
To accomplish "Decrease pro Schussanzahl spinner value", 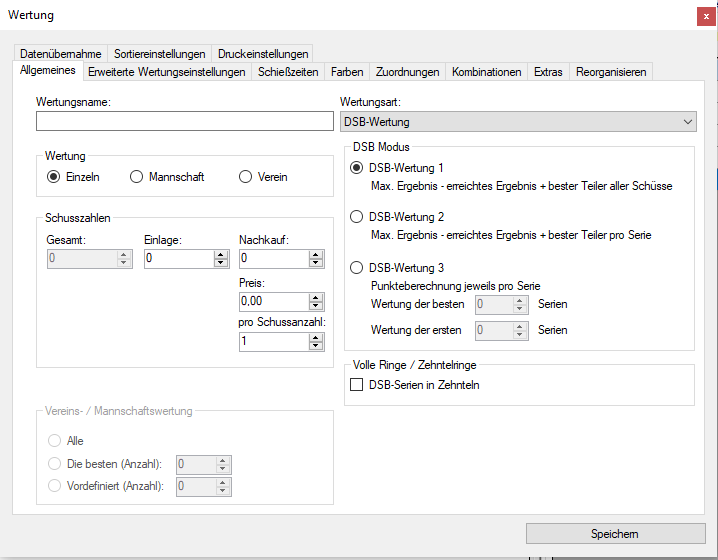I will [x=316, y=346].
